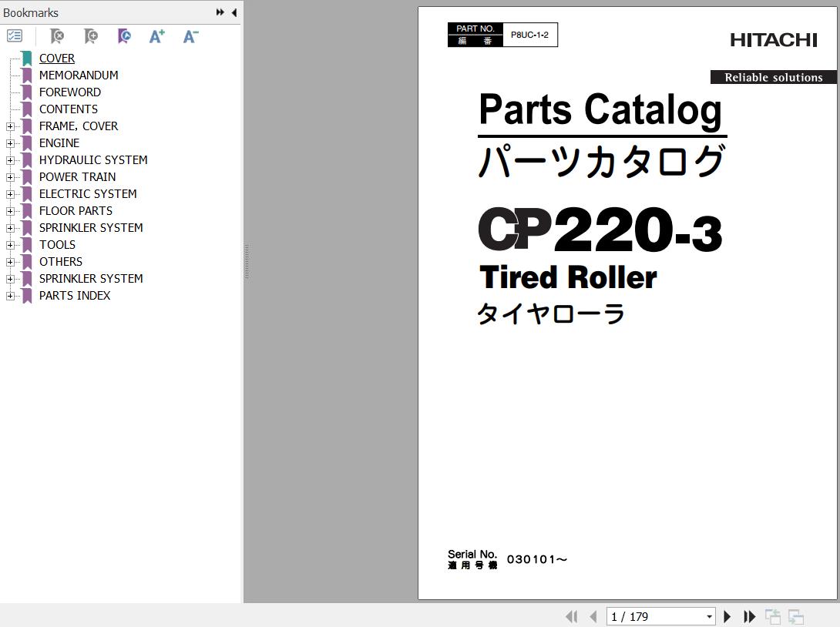Open the ENGINE bookmark
Image resolution: width=840 pixels, height=627 pixels.
click(59, 143)
